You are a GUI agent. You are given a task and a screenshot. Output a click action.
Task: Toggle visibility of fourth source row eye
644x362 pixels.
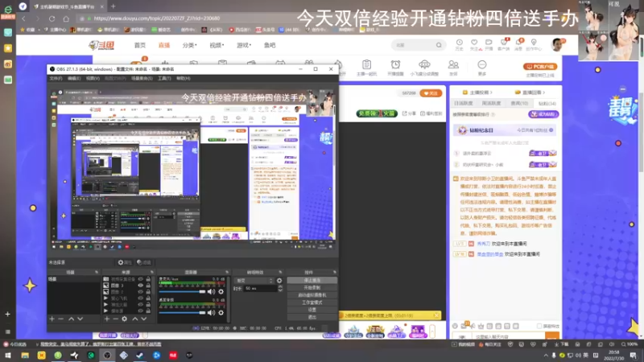[140, 298]
